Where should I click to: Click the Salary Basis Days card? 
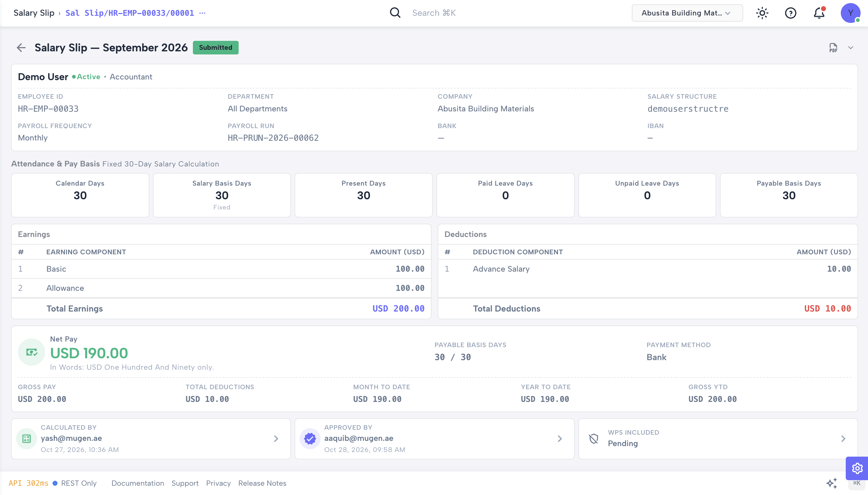click(x=222, y=195)
